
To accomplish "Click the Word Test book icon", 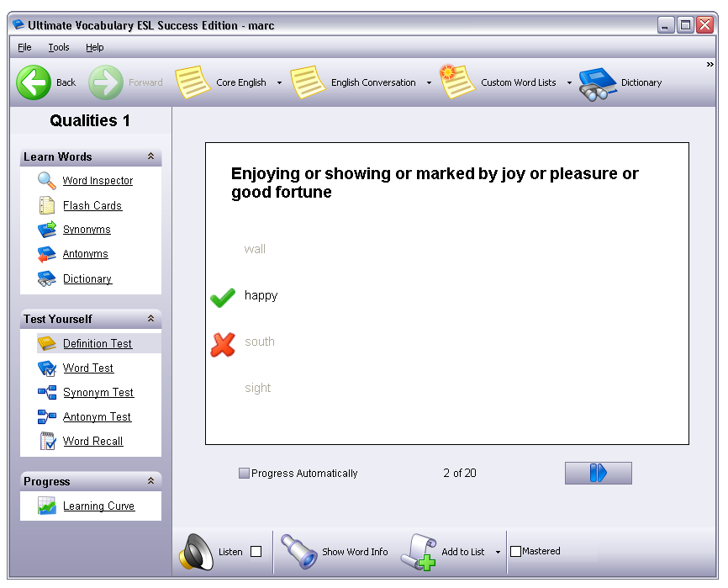I will tap(47, 368).
